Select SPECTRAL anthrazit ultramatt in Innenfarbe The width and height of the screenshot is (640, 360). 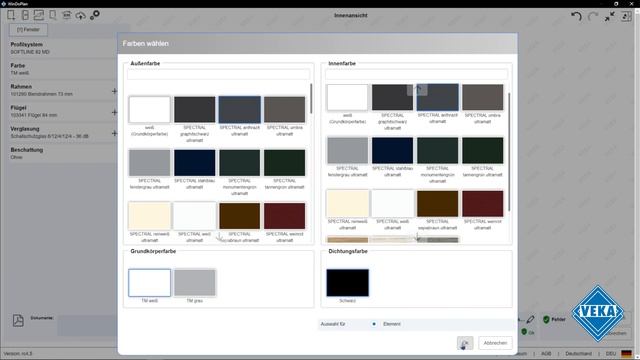(x=438, y=97)
